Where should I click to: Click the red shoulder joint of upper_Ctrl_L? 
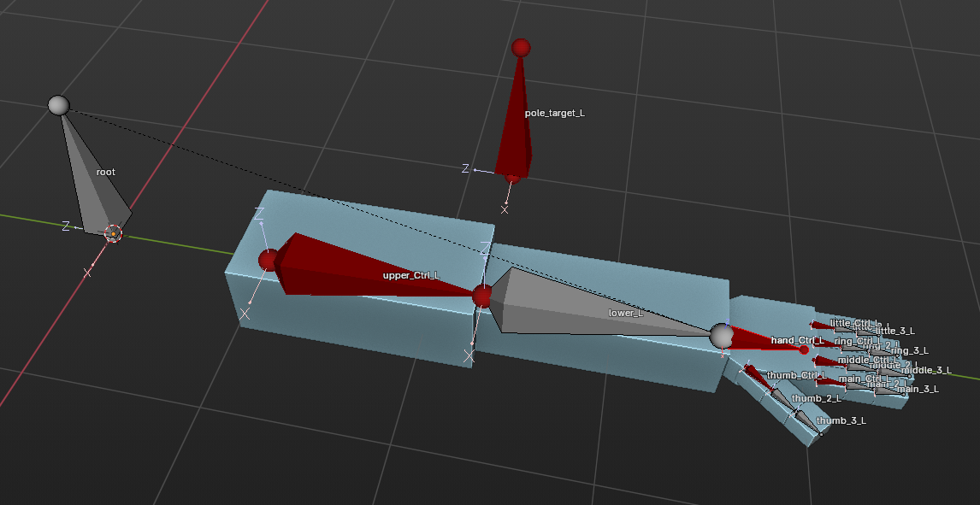click(269, 260)
